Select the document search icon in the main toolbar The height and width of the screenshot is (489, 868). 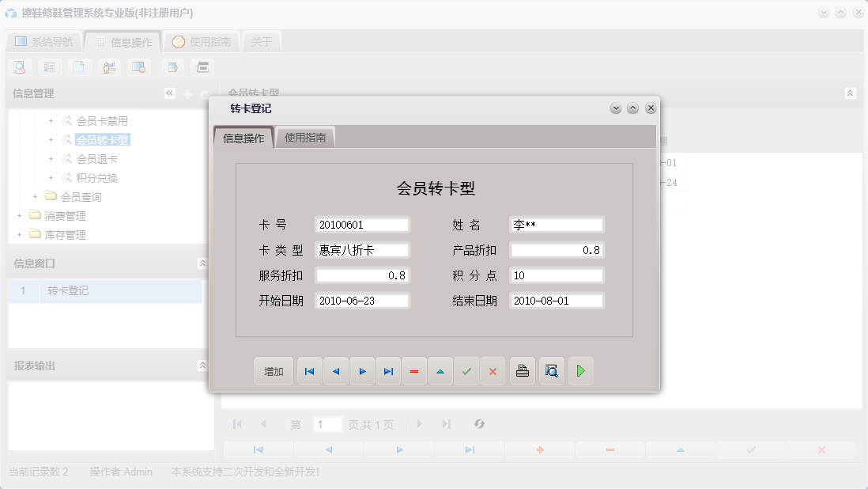[19, 67]
